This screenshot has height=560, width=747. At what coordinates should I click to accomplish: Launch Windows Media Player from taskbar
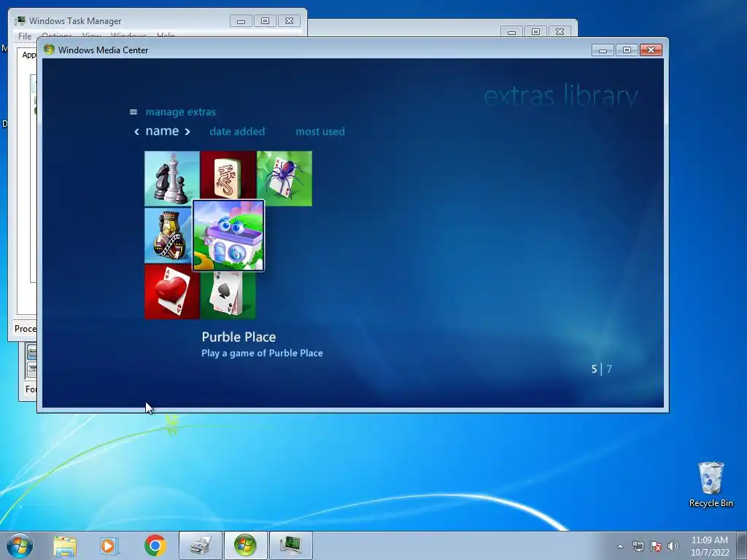coord(109,545)
